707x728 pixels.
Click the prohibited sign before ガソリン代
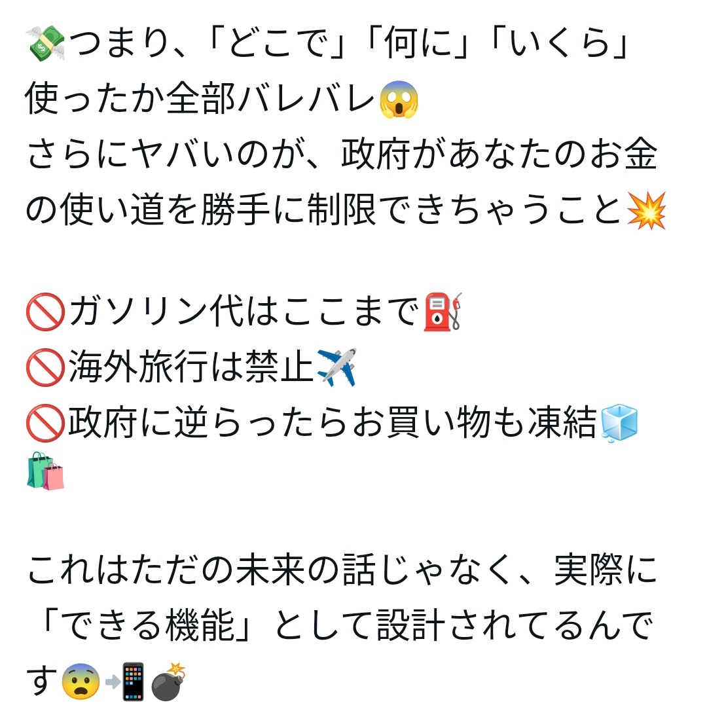45,312
